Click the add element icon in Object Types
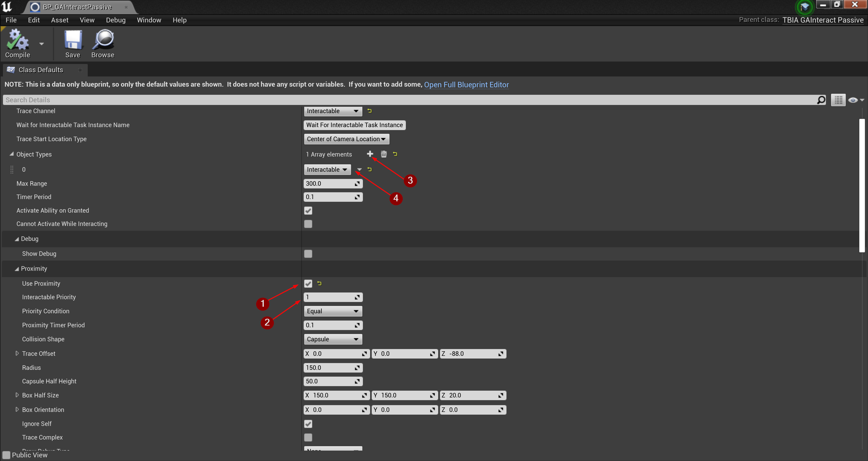This screenshot has height=461, width=868. coord(370,154)
